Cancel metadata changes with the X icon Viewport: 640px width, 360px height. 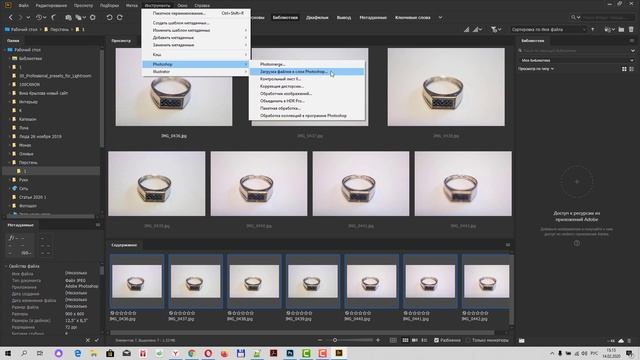tap(88, 340)
